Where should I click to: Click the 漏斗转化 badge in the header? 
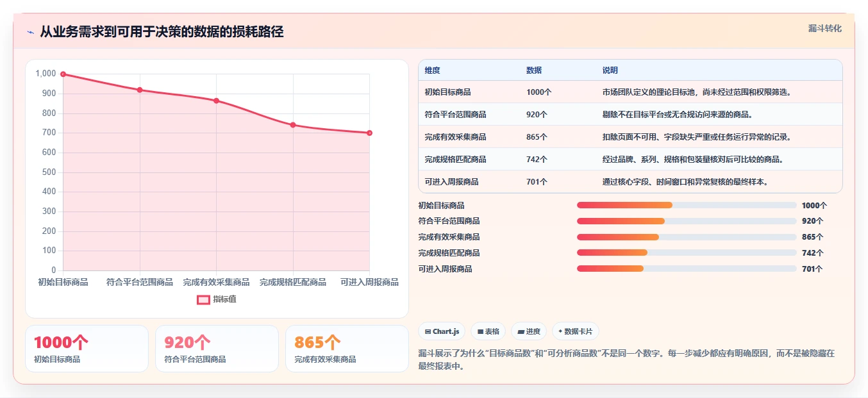point(824,28)
